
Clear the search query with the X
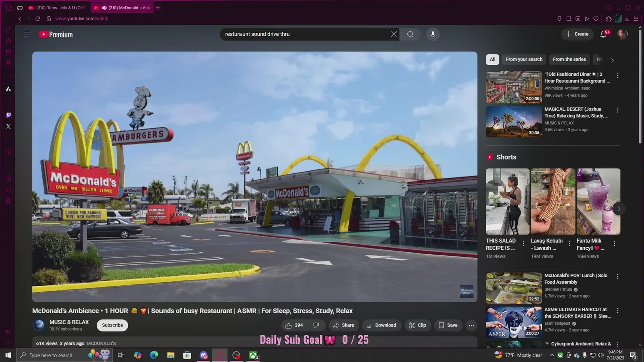click(394, 34)
